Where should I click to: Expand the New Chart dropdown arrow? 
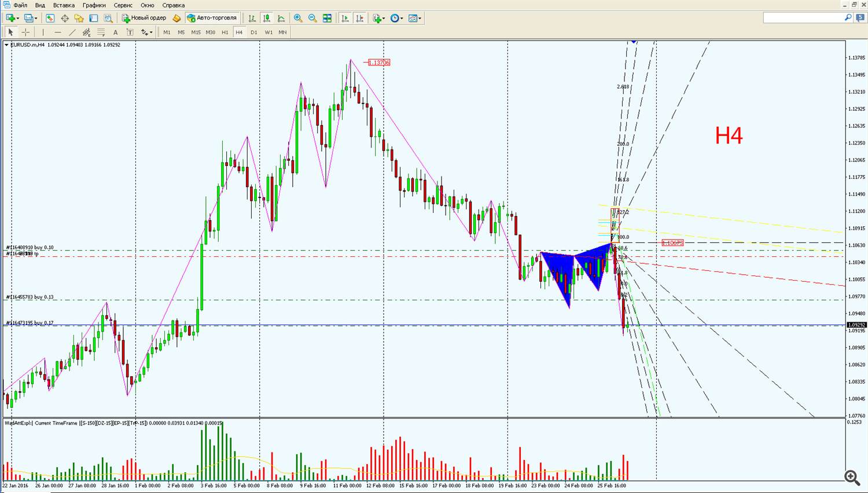pos(18,19)
